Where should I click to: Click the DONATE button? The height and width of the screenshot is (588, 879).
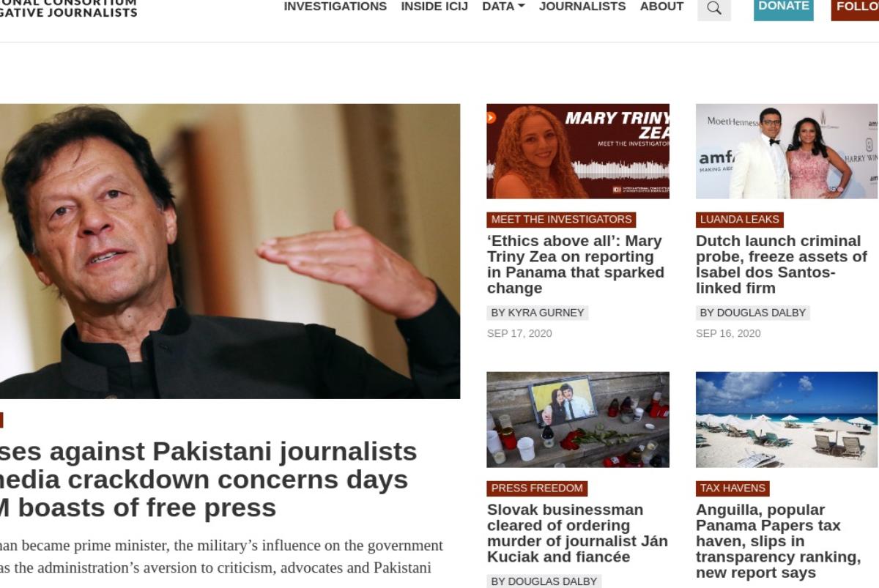(x=784, y=8)
